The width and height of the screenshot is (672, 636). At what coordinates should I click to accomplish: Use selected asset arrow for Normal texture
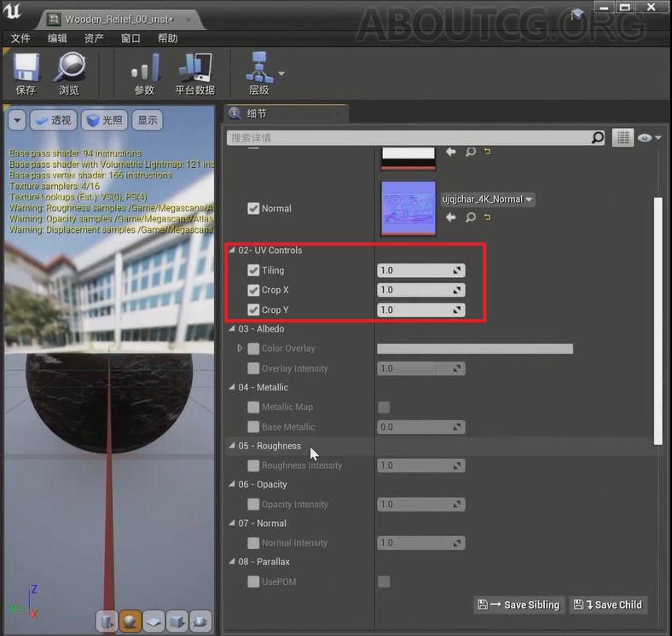451,217
